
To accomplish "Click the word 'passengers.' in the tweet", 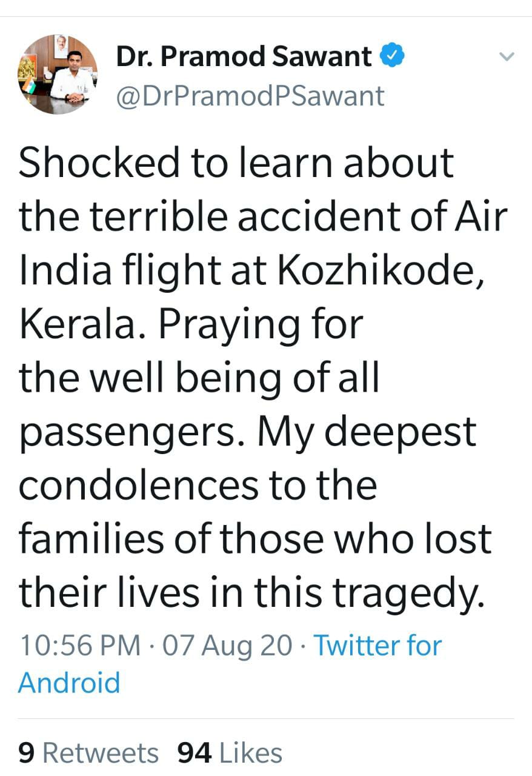I will 131,432.
